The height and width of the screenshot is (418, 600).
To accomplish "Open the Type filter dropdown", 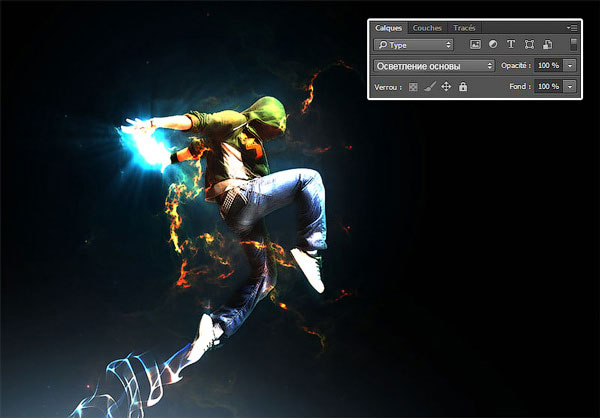I will [x=414, y=45].
